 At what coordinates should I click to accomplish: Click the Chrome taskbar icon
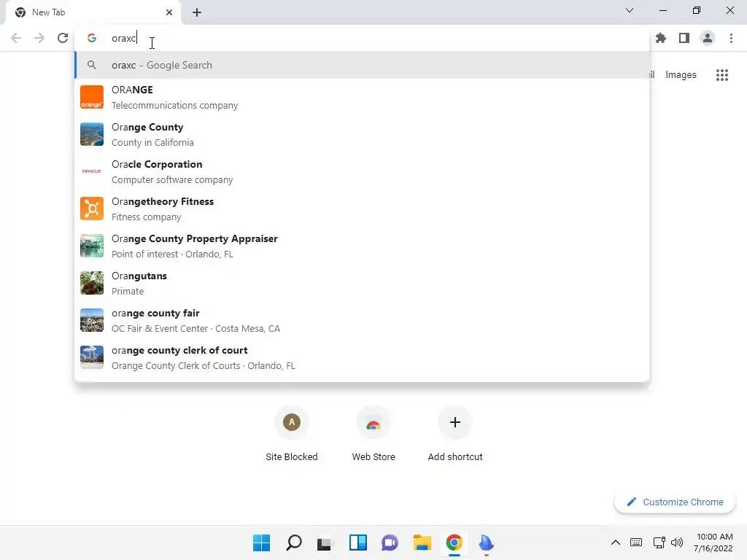454,542
